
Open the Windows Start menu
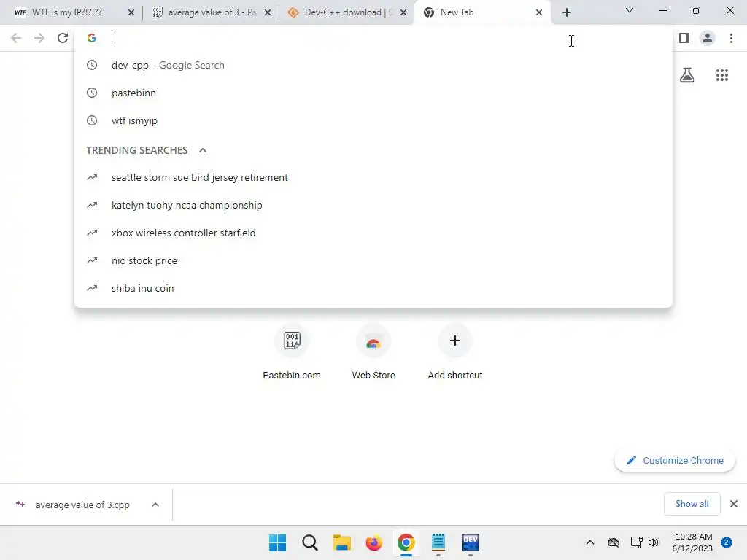[277, 542]
